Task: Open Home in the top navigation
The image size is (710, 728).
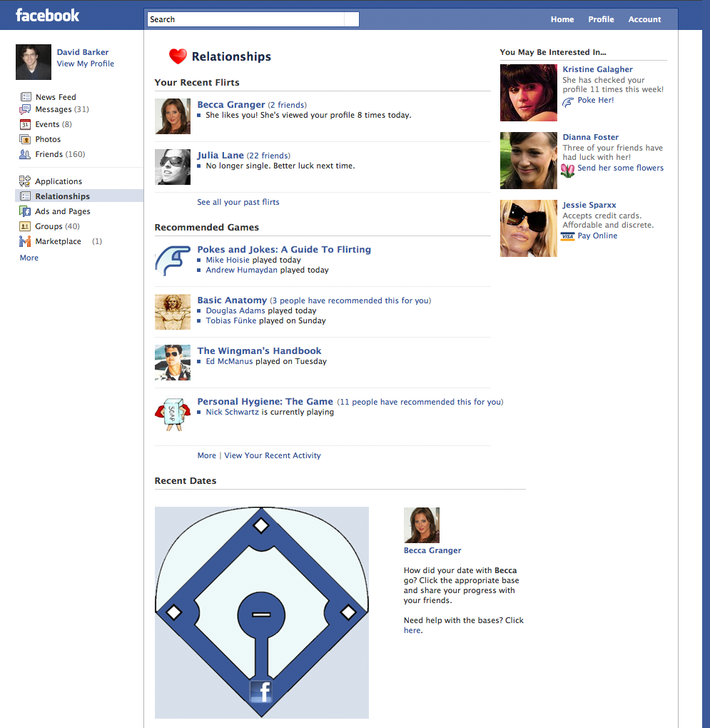Action: (x=562, y=19)
